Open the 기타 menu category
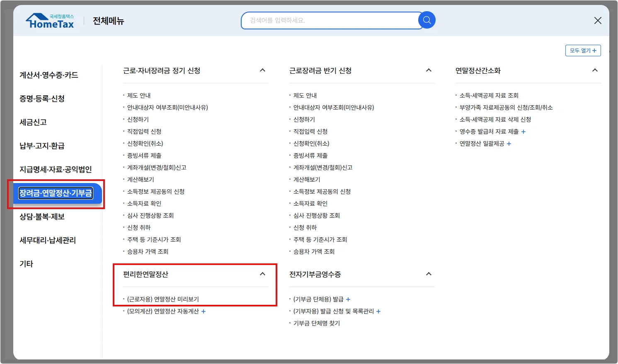Viewport: 618px width, 364px height. 26,264
